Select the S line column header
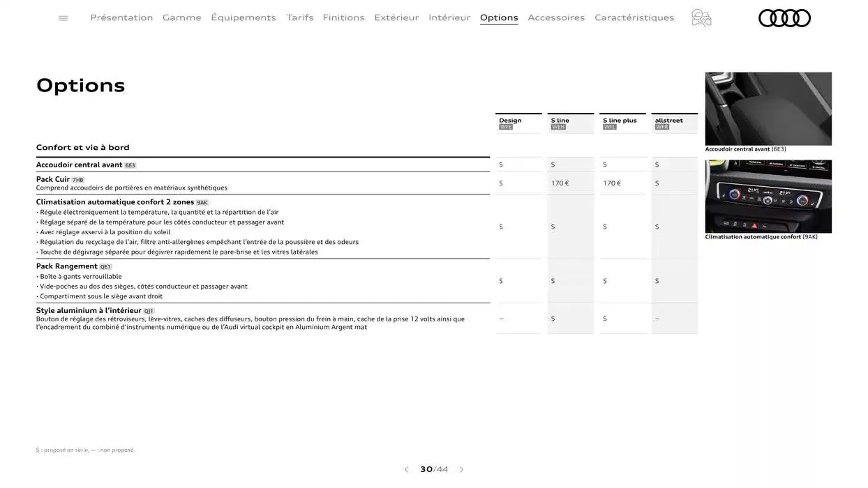Image resolution: width=868 pixels, height=488 pixels. (570, 123)
